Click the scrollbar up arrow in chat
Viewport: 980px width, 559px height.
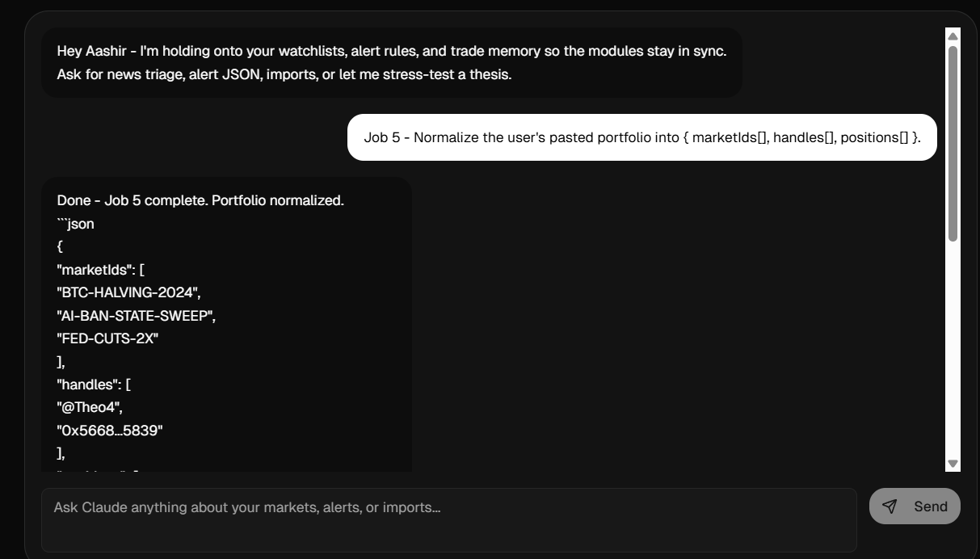(x=953, y=36)
